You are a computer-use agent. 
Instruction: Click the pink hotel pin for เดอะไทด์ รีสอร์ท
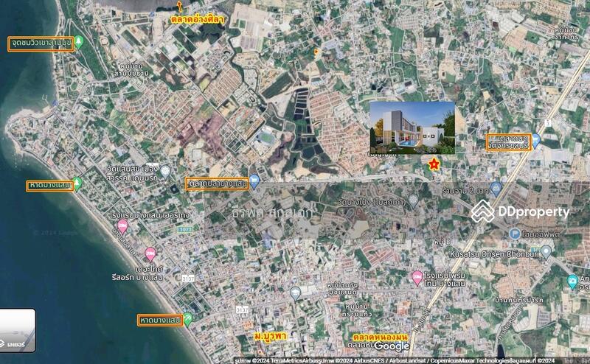pyautogui.click(x=150, y=254)
